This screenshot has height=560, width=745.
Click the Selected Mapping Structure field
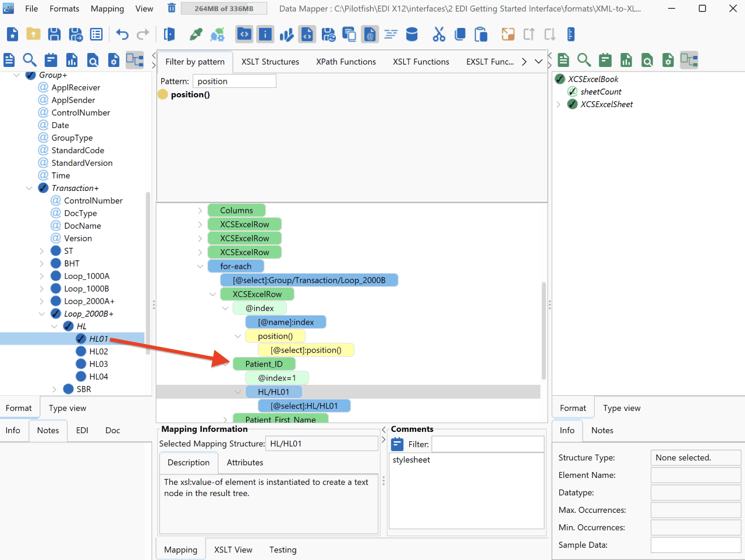click(321, 444)
